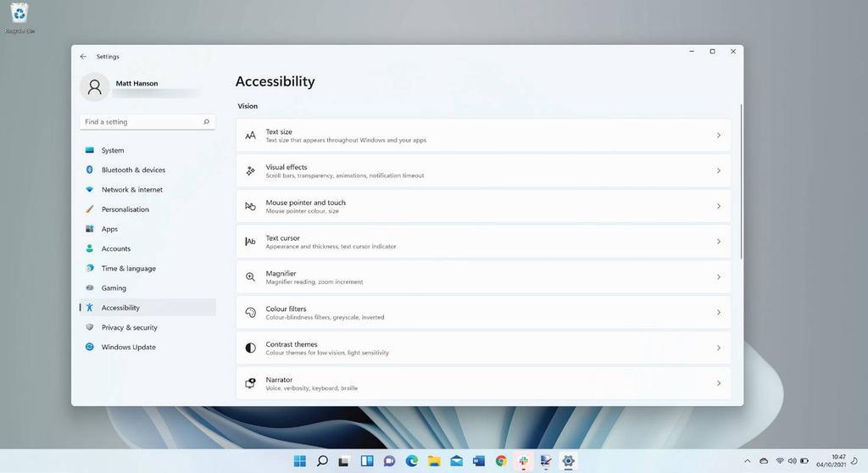Click the Contrast themes half-circle icon
This screenshot has height=473, width=868.
(251, 348)
